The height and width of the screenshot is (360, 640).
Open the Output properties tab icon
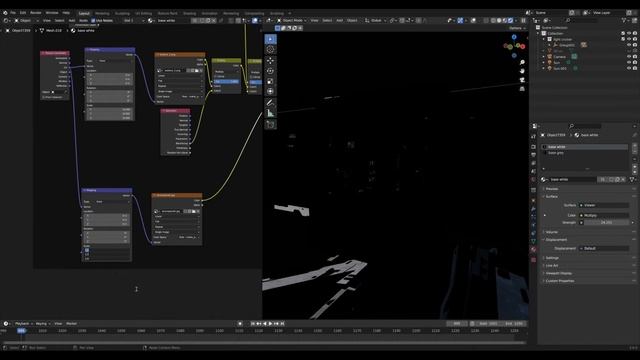tap(533, 155)
